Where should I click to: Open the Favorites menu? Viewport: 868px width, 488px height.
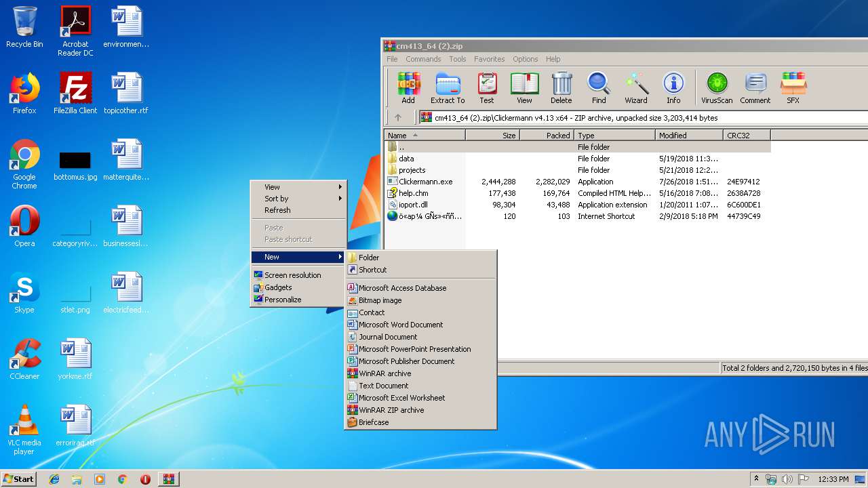coord(489,59)
